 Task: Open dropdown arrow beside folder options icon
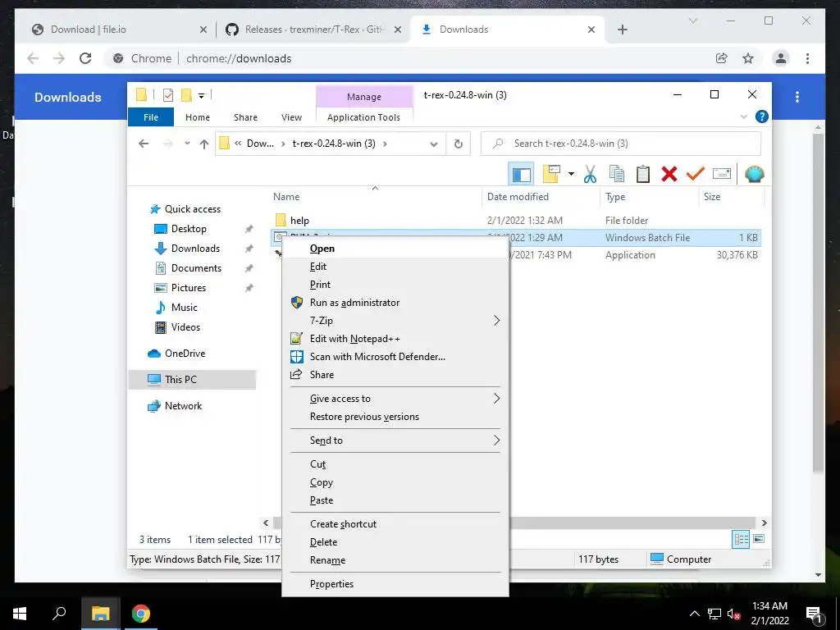(571, 174)
